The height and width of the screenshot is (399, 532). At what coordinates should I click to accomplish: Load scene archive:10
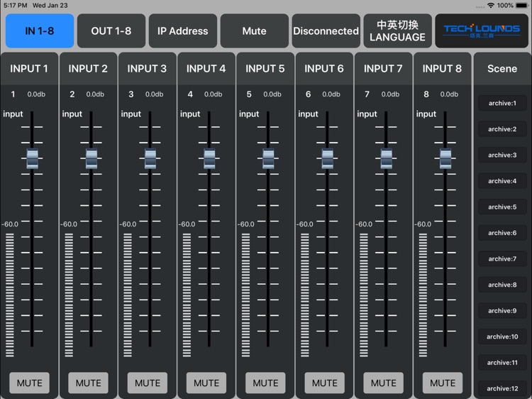502,337
